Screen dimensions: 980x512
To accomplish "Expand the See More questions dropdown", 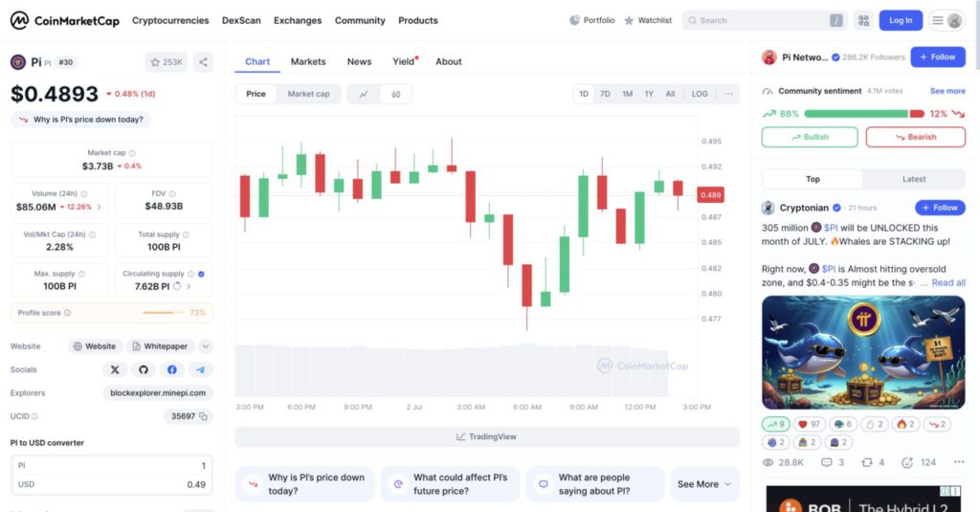I will [703, 484].
